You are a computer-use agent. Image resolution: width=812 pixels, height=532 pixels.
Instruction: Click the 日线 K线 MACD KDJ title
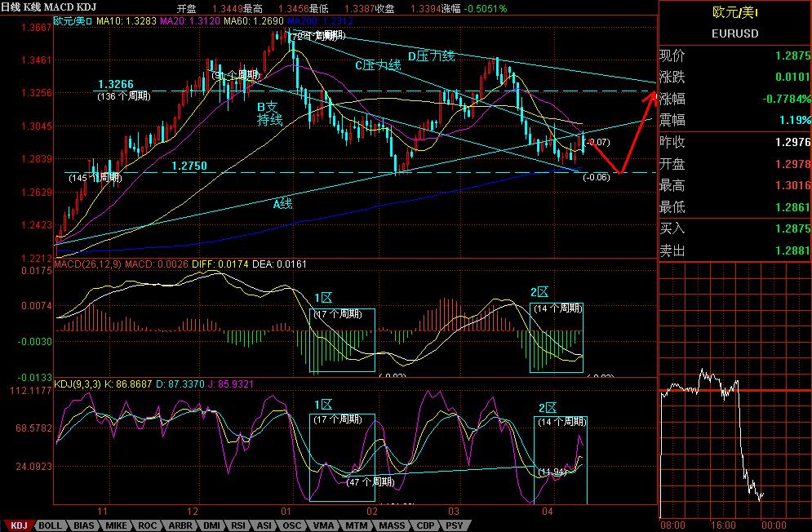coord(48,8)
